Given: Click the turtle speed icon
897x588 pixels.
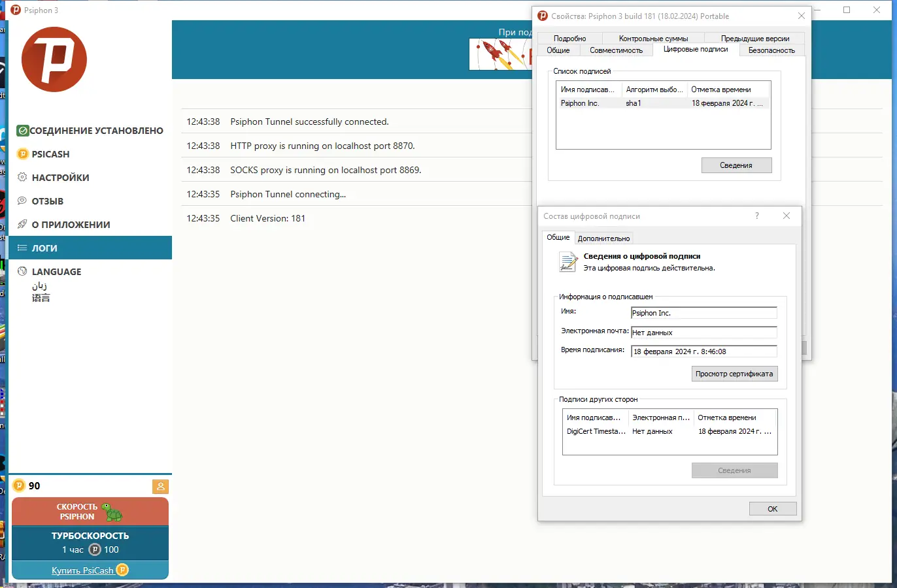Looking at the screenshot, I should (112, 512).
